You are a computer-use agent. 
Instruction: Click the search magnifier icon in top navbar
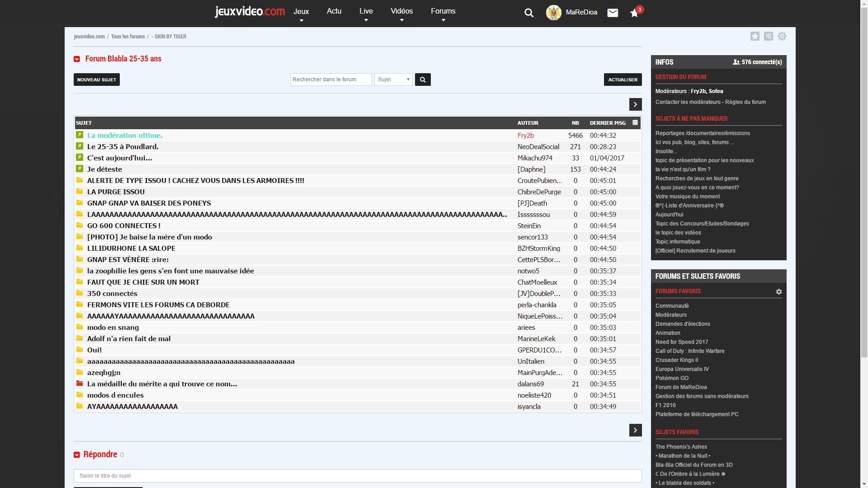[x=528, y=13]
